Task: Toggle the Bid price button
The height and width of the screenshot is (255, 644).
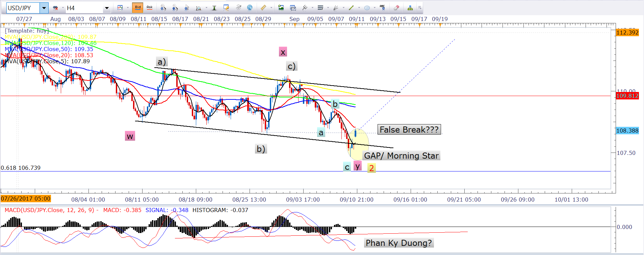Action: [138, 8]
